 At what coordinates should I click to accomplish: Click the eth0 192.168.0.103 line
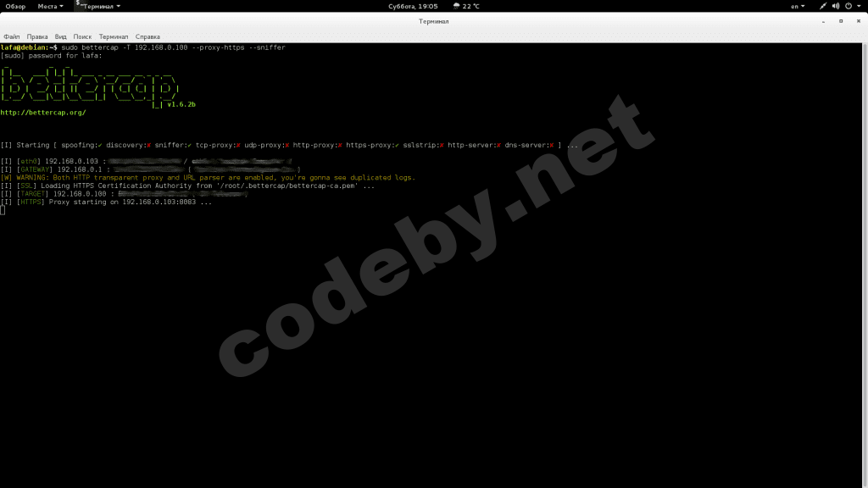point(146,161)
